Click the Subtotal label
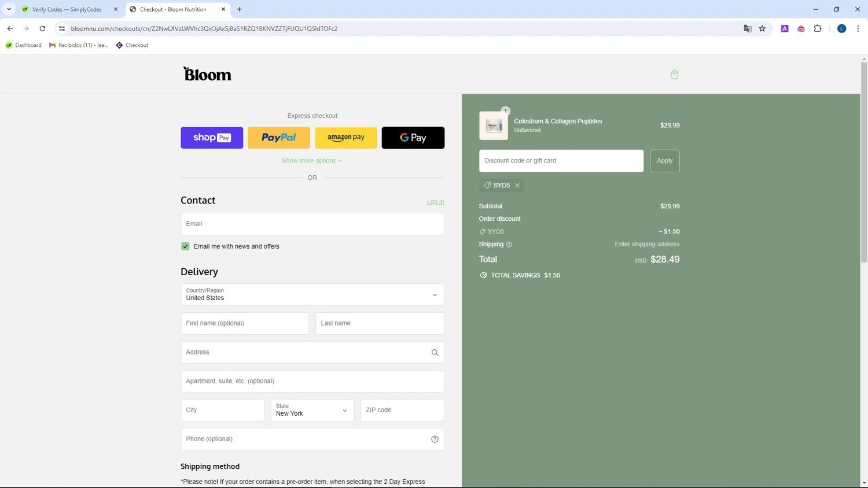 coord(491,206)
